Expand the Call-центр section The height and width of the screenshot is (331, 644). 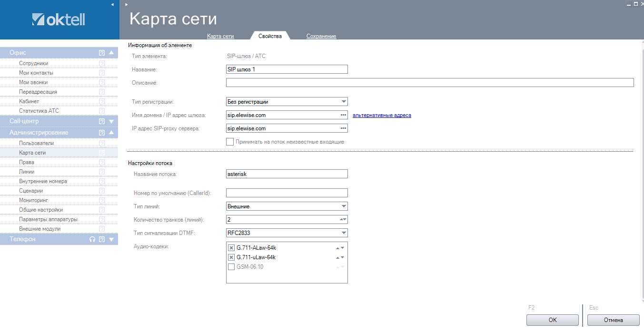[111, 121]
